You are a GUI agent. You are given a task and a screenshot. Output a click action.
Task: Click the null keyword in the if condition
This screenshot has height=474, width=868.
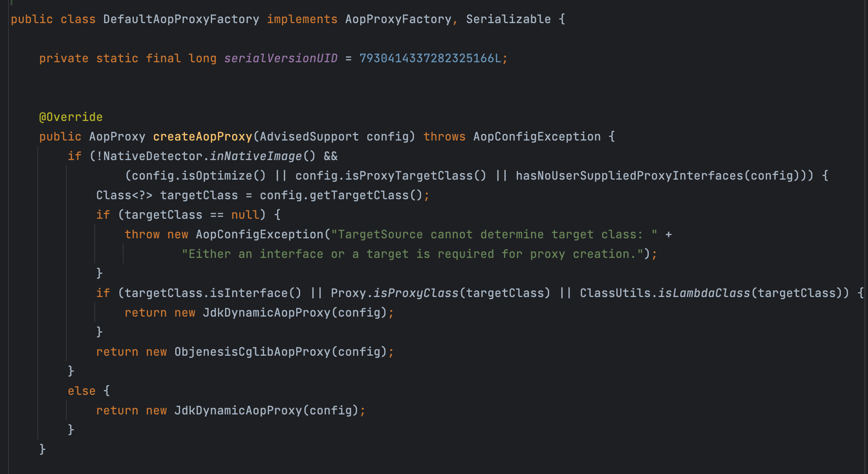(x=245, y=215)
